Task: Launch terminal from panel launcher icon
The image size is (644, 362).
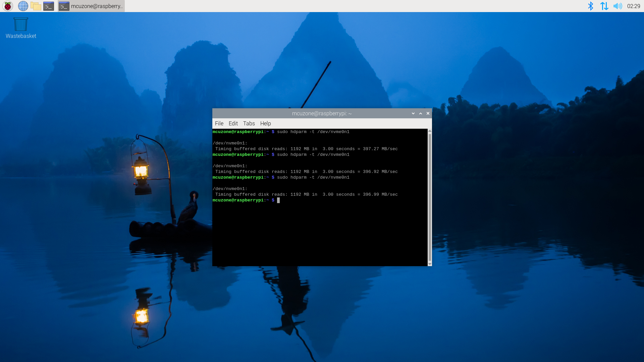Action: point(49,6)
